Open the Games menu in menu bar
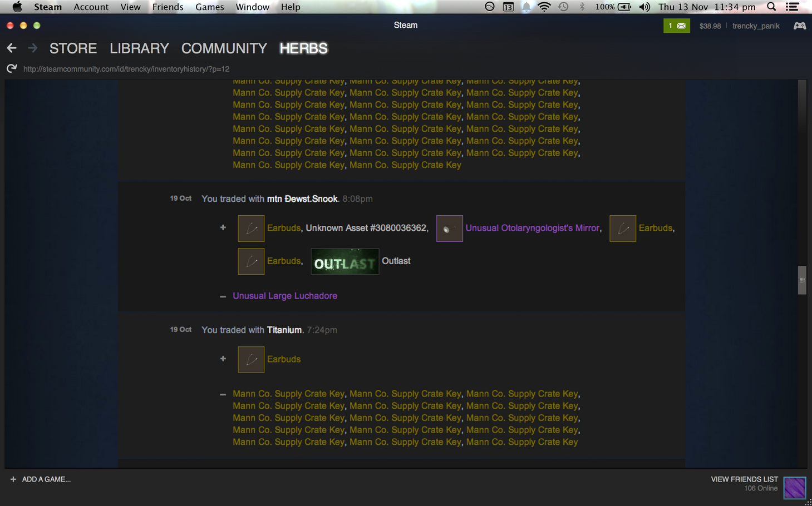 tap(209, 7)
